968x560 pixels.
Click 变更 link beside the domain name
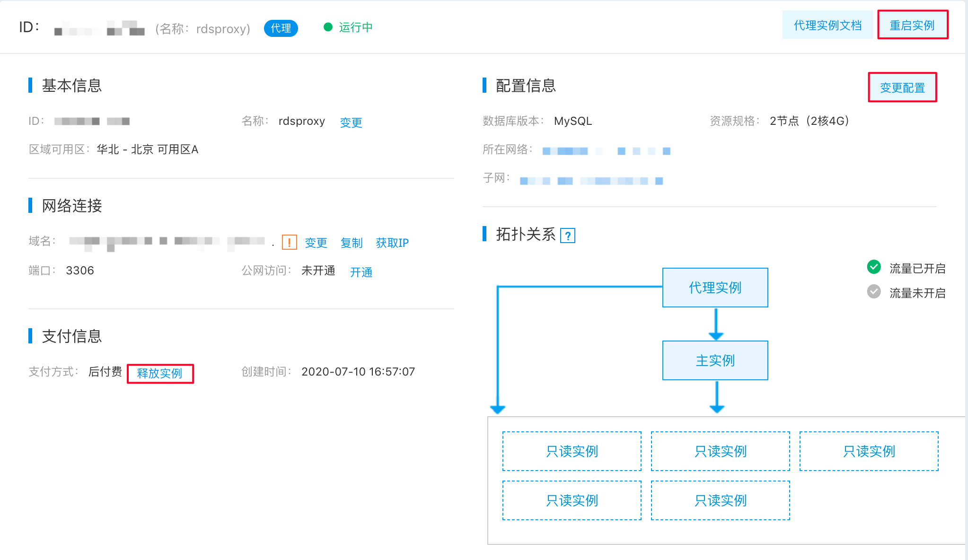(316, 243)
